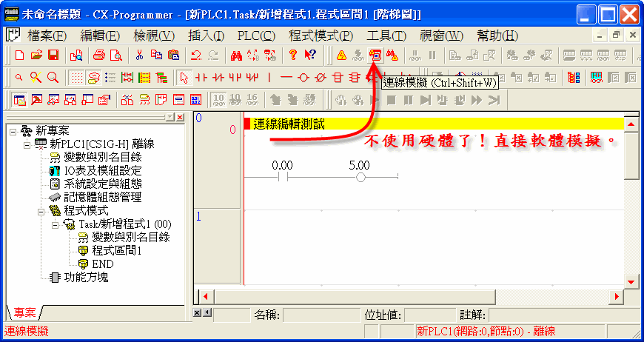Open the 視窗(W) menu
644x342 pixels.
(441, 36)
